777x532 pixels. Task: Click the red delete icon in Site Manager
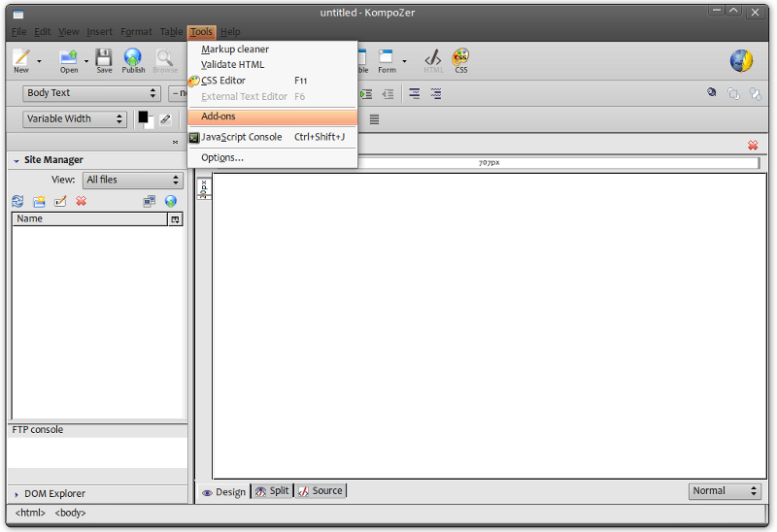click(82, 201)
